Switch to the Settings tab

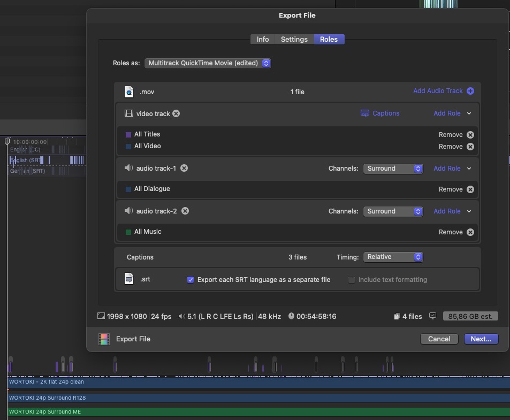tap(294, 40)
